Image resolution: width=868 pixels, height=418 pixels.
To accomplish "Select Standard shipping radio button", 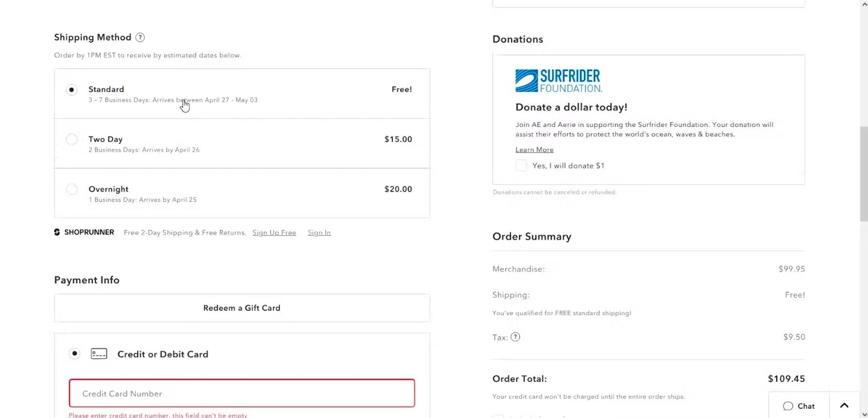I will tap(72, 90).
